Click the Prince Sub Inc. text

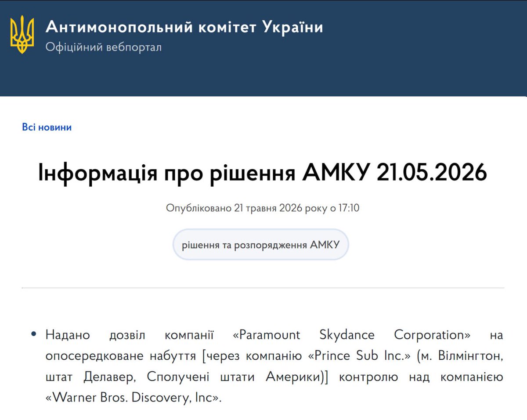click(x=359, y=356)
